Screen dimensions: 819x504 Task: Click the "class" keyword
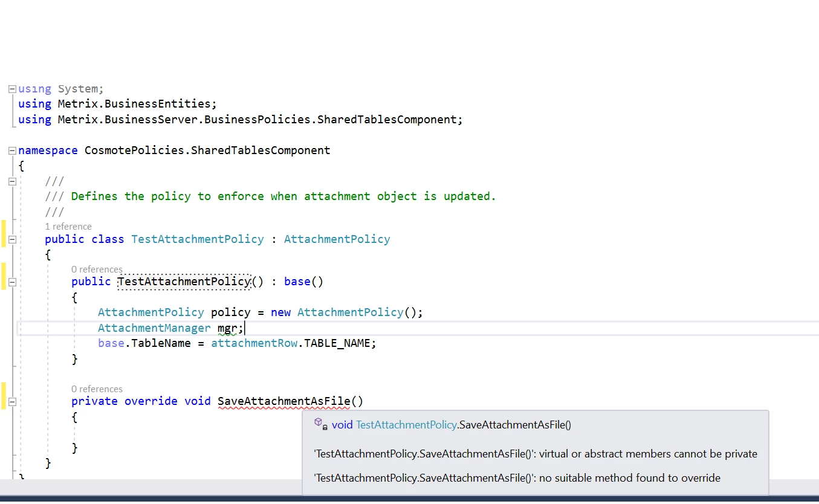point(108,239)
